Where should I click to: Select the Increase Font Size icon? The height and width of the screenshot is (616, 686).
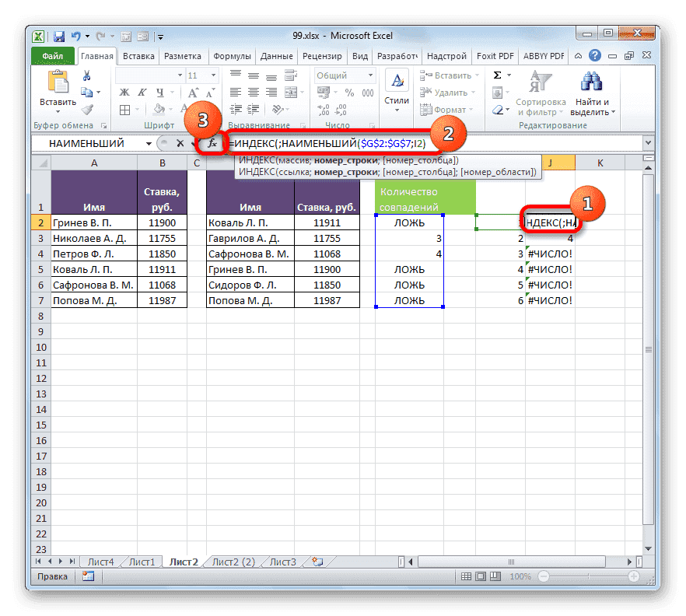click(x=191, y=91)
